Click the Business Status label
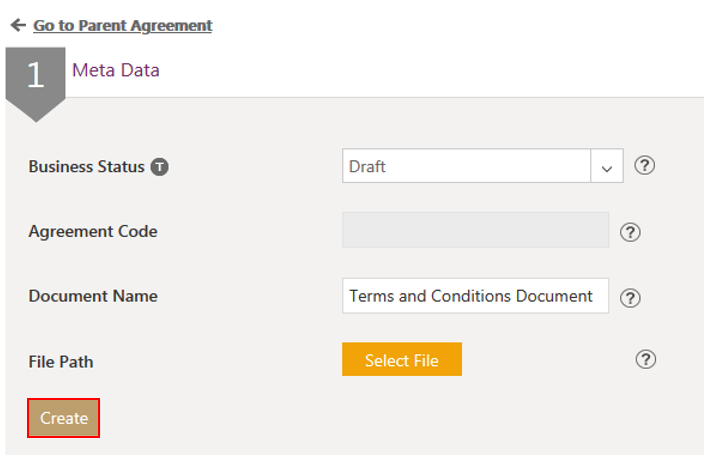 click(x=86, y=167)
